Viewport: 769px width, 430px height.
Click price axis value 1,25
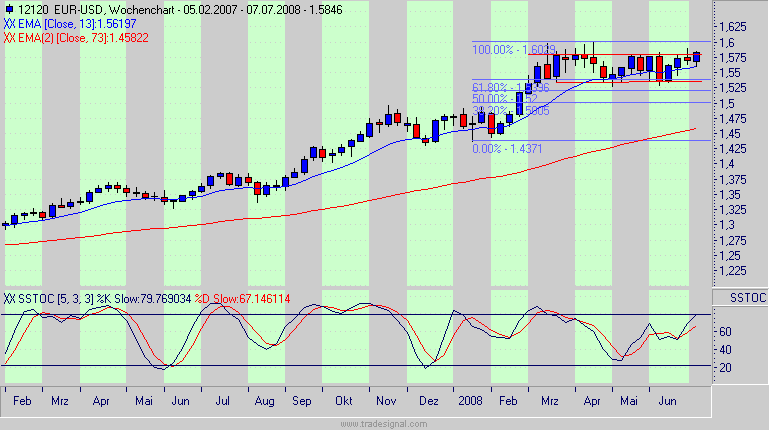pos(730,256)
